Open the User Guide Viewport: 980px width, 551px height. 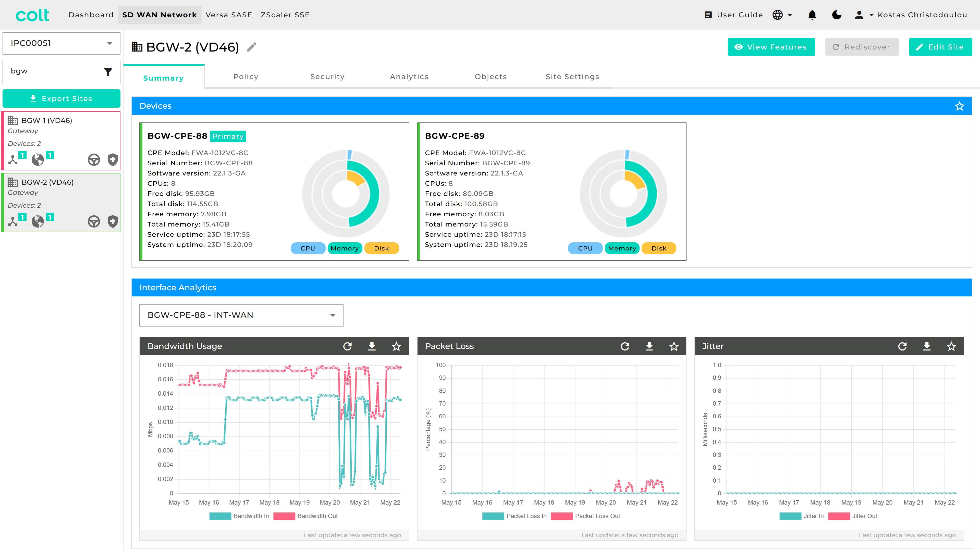[x=733, y=15]
